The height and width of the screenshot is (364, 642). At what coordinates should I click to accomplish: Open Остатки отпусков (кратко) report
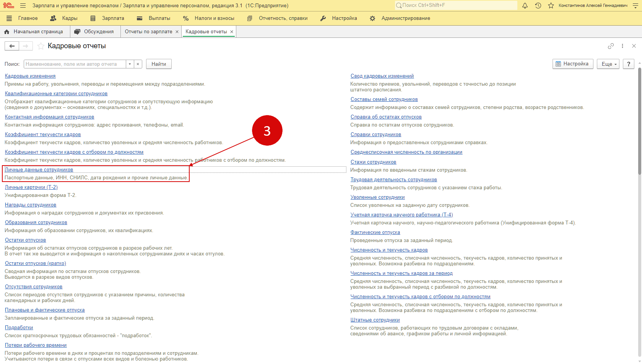(x=36, y=263)
